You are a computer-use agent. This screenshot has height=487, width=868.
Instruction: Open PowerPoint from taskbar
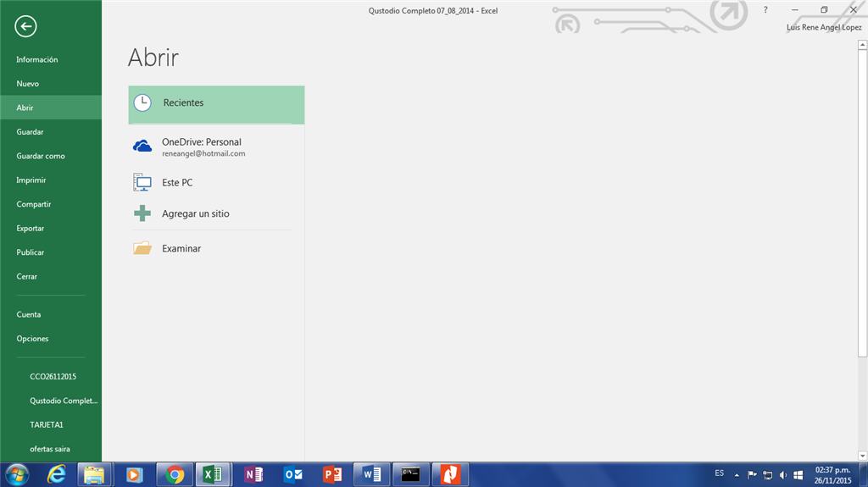click(332, 474)
